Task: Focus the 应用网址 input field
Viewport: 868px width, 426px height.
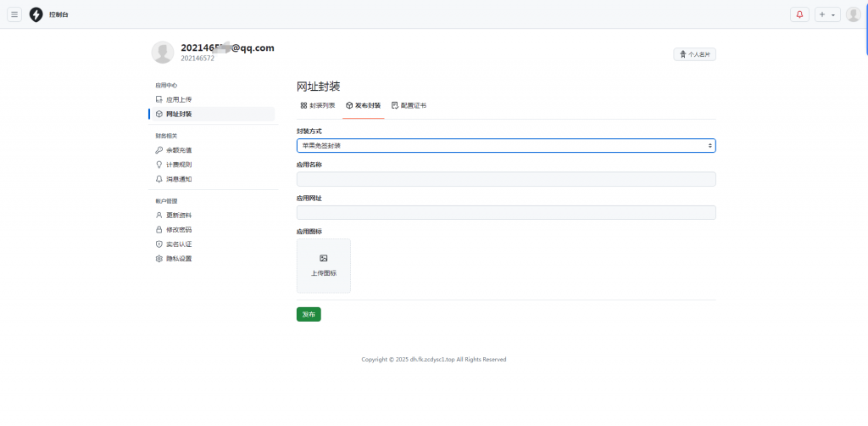Action: 506,213
